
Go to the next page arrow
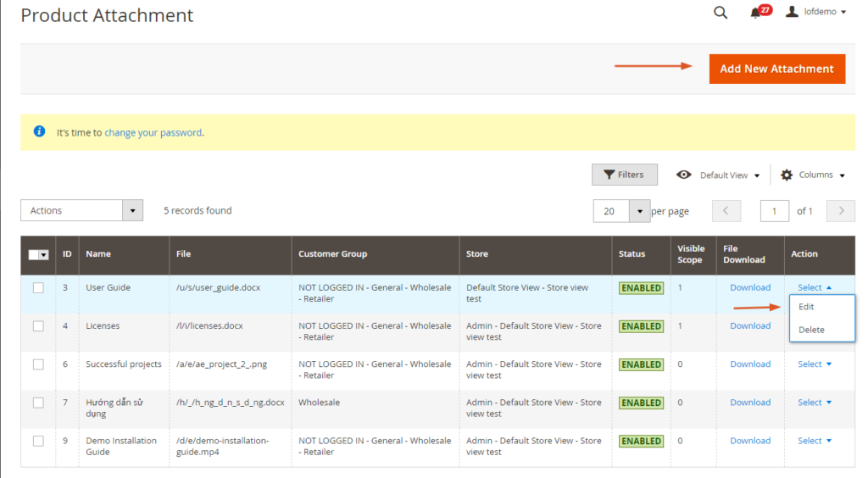[x=840, y=211]
